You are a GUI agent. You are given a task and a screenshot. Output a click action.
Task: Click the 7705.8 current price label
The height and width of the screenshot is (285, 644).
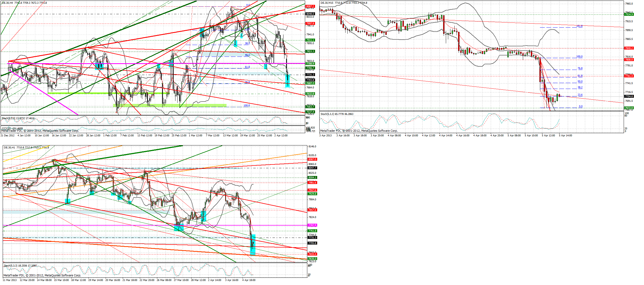click(312, 243)
